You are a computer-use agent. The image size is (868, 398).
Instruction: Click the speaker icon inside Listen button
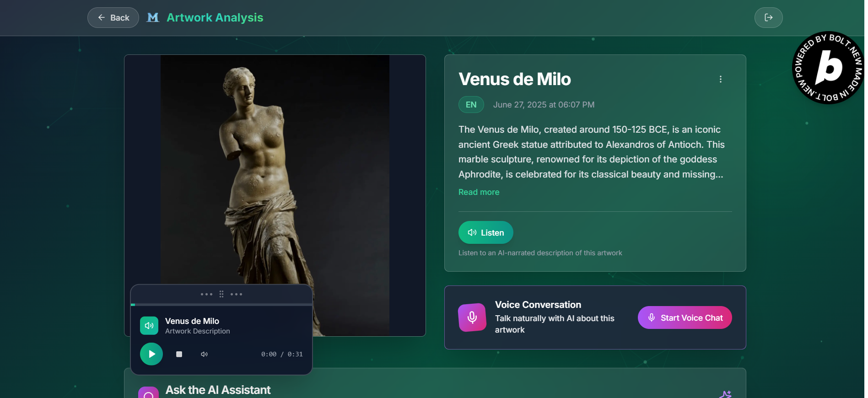click(x=472, y=232)
